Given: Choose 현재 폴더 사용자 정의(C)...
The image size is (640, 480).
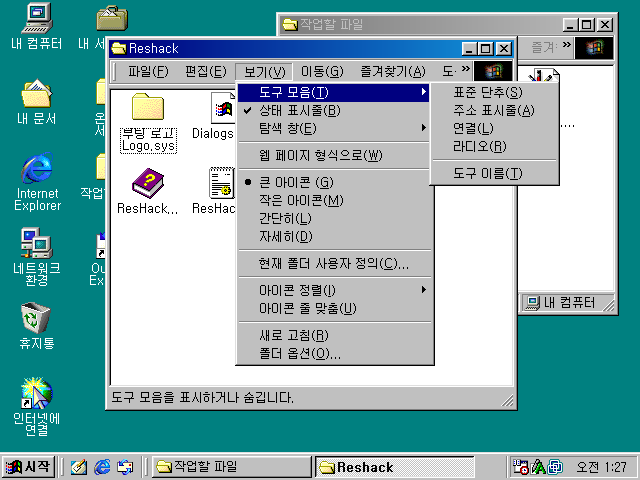Looking at the screenshot, I should (333, 263).
